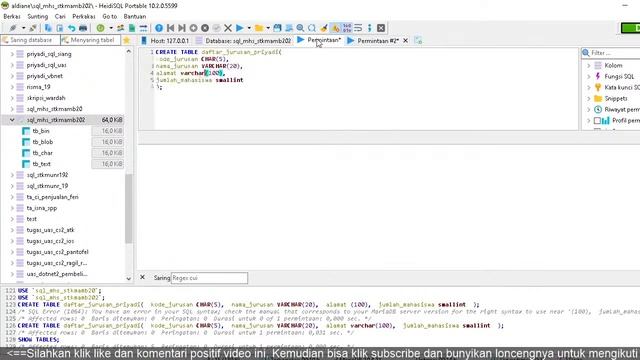Close the Permintaan #2 tab

point(405,40)
